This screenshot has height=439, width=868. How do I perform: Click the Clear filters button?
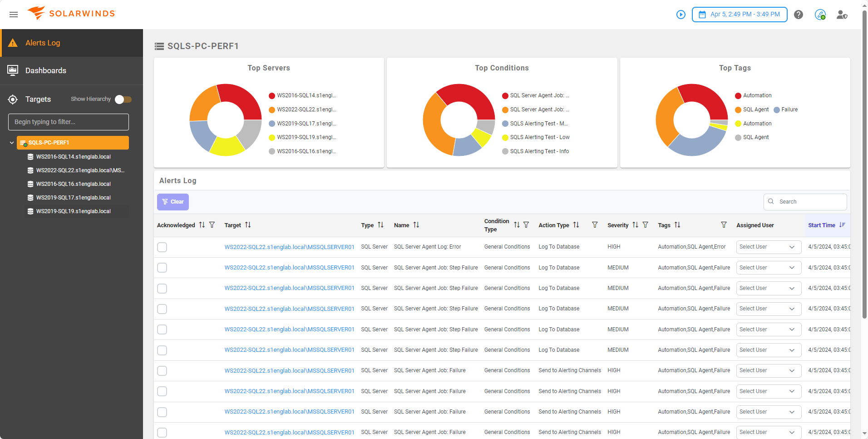[173, 202]
